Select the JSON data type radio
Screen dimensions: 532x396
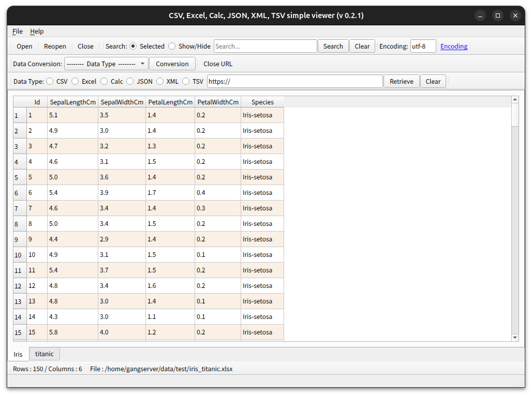pos(130,81)
